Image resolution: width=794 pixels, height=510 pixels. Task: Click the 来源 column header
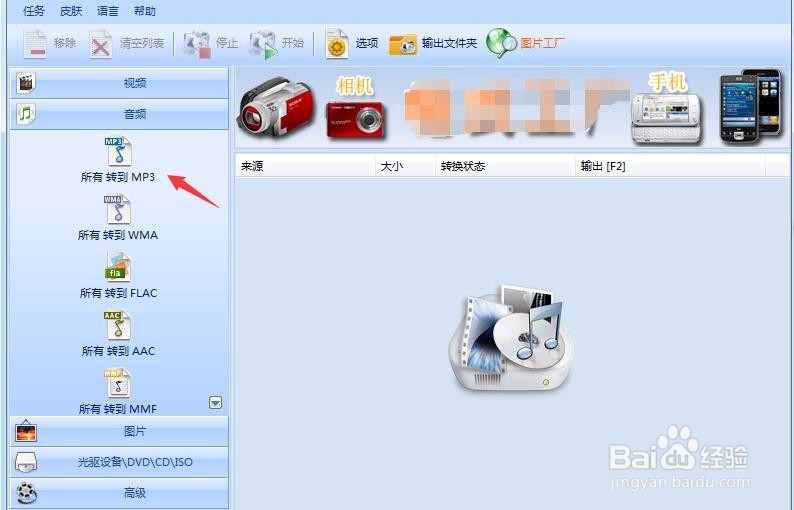click(305, 166)
